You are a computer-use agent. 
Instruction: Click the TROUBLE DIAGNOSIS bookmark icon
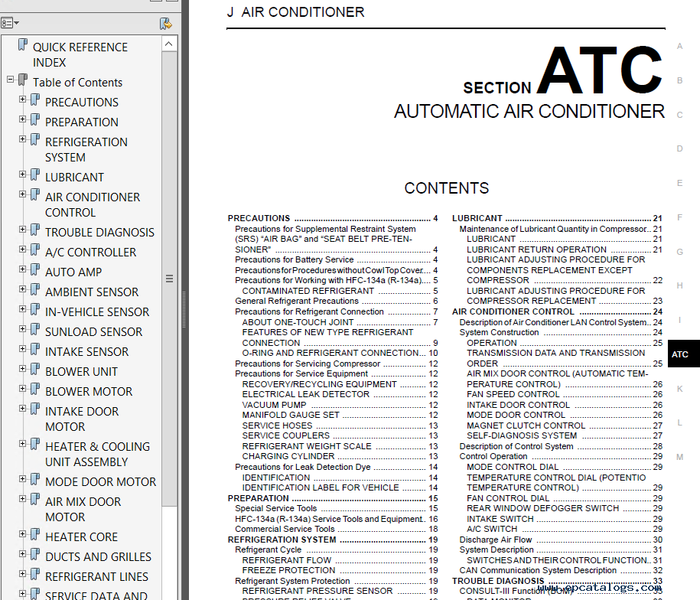[x=35, y=230]
